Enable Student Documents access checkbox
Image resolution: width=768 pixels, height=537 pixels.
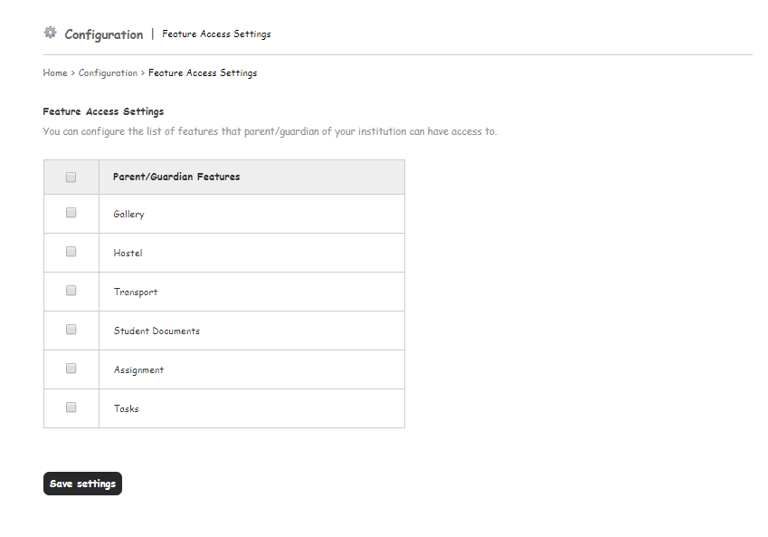coord(71,330)
